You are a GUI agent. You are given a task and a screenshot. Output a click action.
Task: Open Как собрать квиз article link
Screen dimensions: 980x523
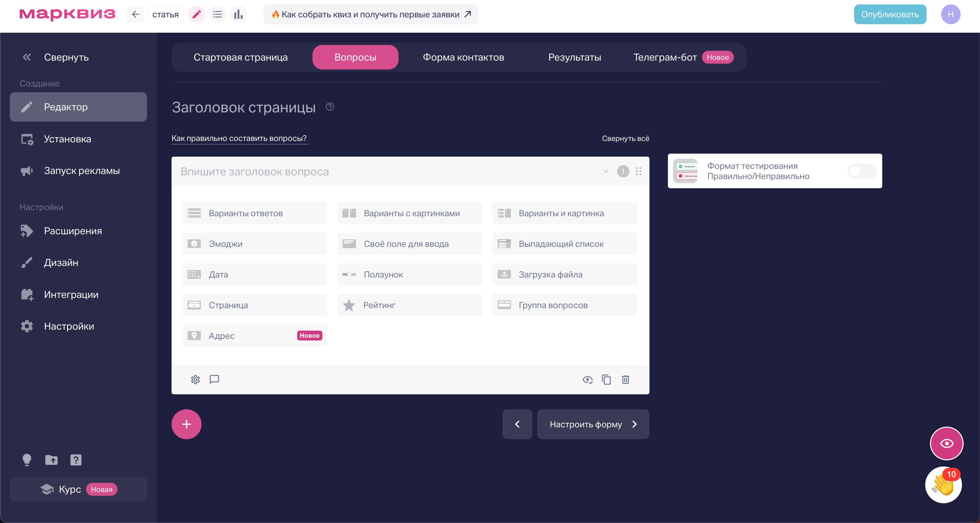[371, 14]
